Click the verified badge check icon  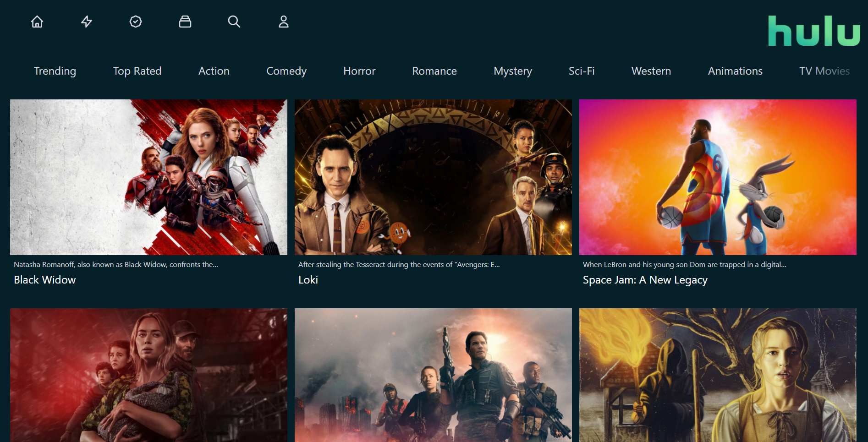pos(136,22)
